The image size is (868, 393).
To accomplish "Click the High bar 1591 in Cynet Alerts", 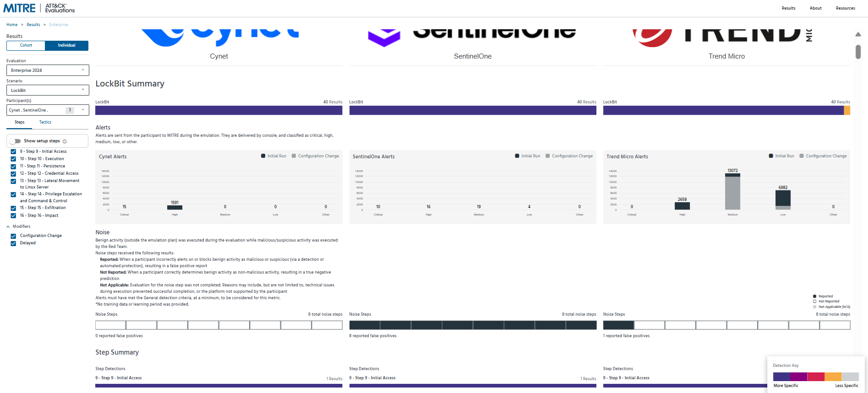I will coord(175,208).
